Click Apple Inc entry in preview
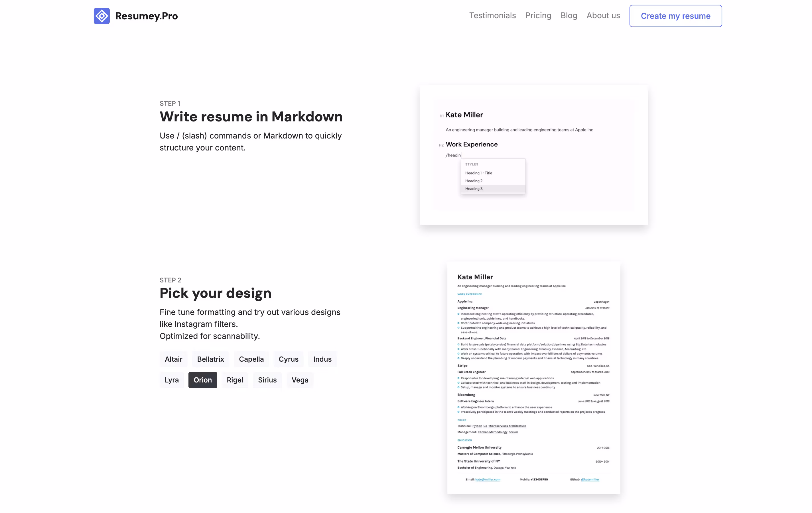This screenshot has width=812, height=513. pos(465,302)
